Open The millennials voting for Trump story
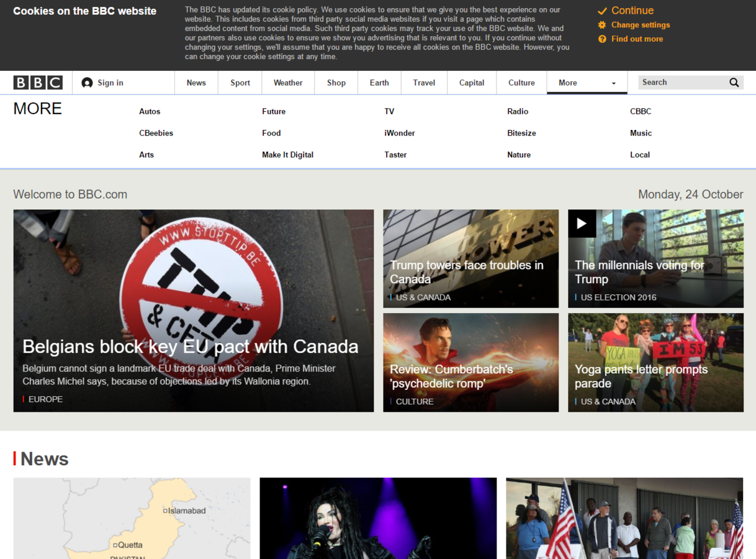 click(x=640, y=272)
